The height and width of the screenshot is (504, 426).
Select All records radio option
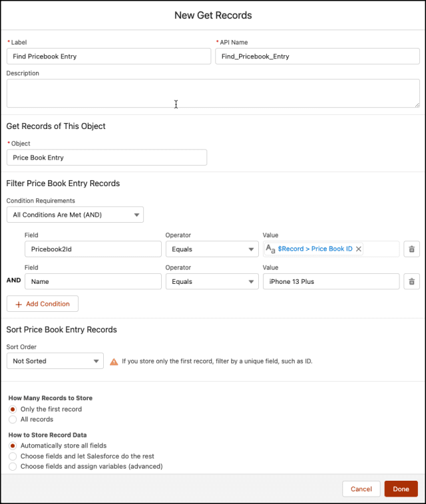[13, 420]
